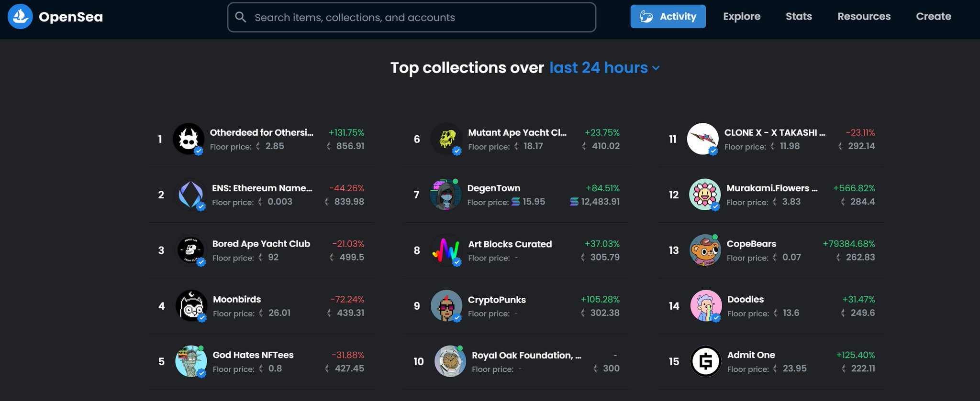The height and width of the screenshot is (401, 980).
Task: Open the Murakami.Flowers collection link
Action: (x=772, y=188)
